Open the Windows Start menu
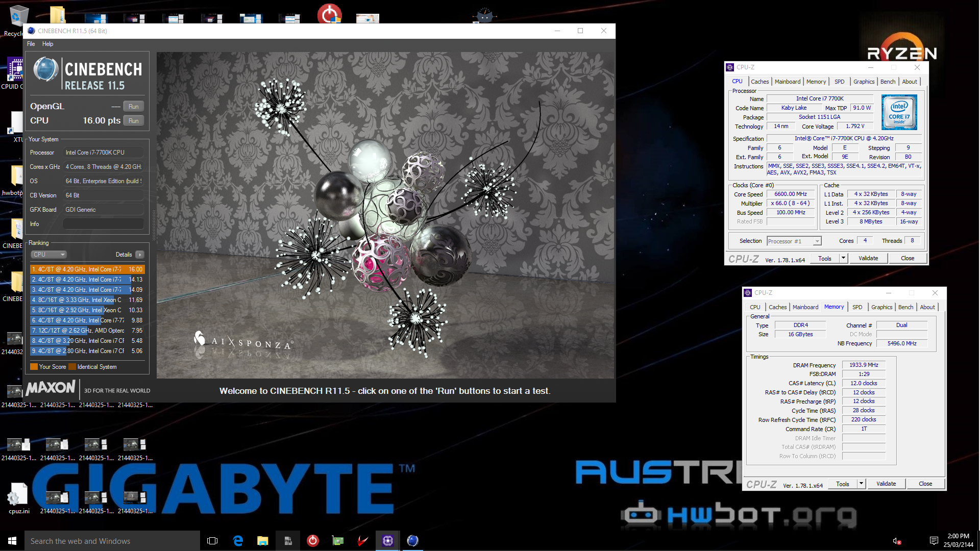The height and width of the screenshot is (551, 980). click(12, 541)
